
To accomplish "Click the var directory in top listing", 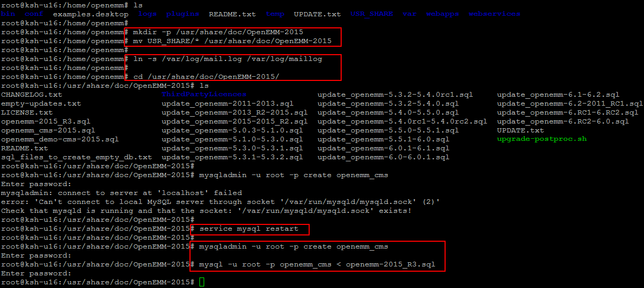I will 409,14.
